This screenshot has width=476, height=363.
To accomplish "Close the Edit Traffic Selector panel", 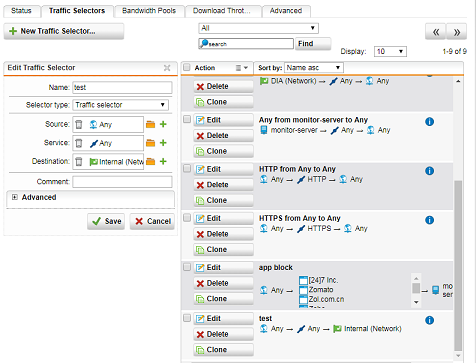I will point(167,68).
